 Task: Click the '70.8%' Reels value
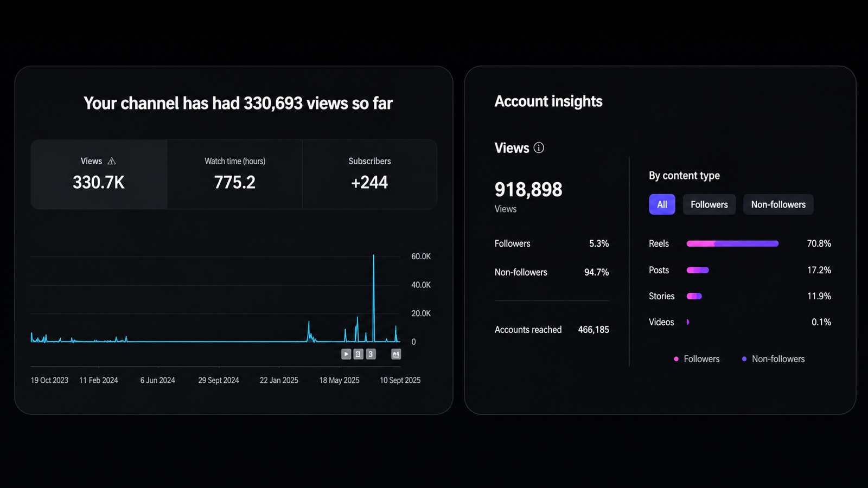[819, 243]
